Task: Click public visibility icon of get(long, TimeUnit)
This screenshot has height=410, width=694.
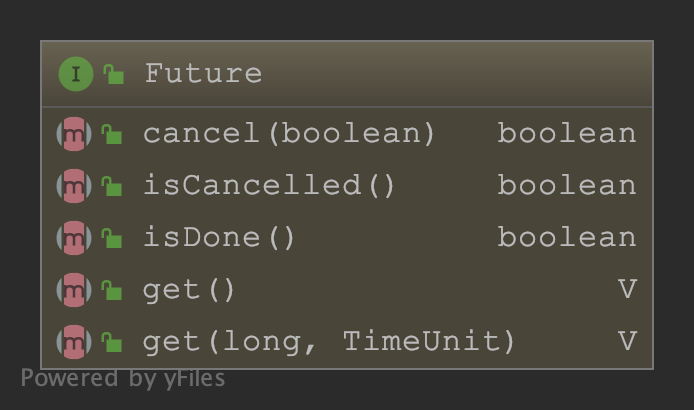Action: [112, 343]
